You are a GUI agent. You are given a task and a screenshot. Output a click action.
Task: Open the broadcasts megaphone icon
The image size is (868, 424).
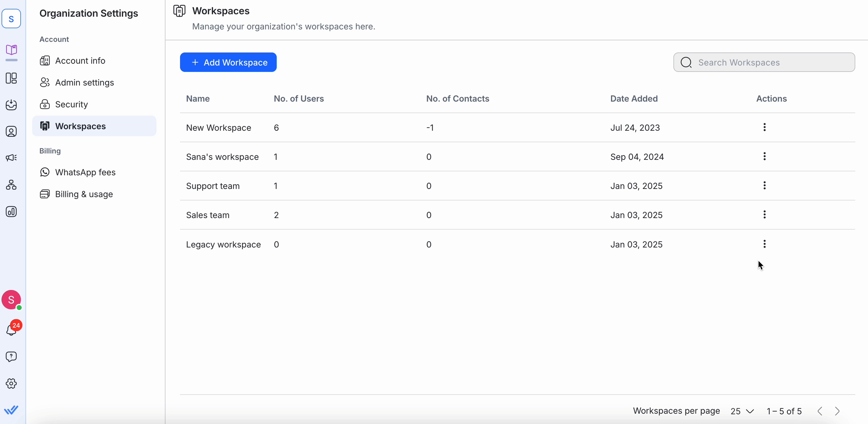pyautogui.click(x=11, y=158)
